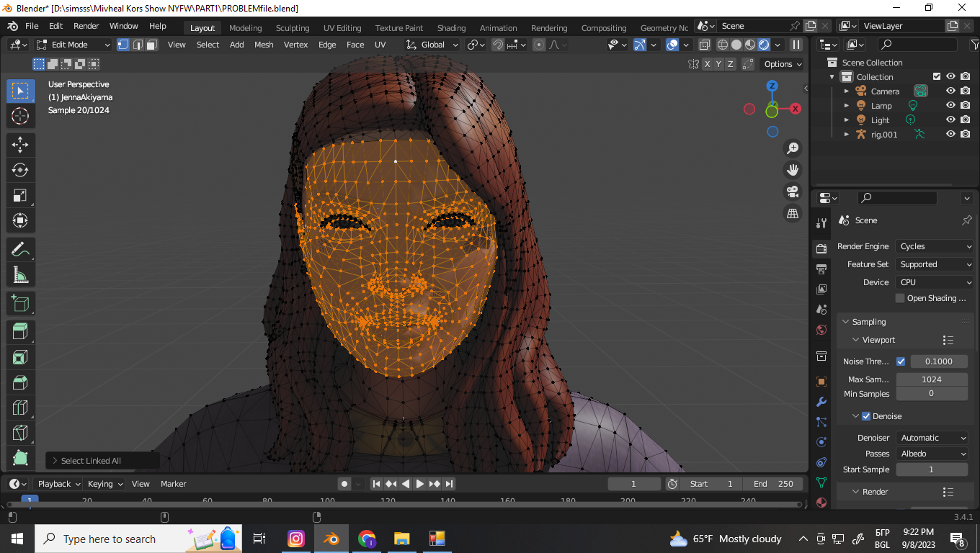Image resolution: width=980 pixels, height=553 pixels.
Task: Click the Zoom viewport magnifier icon
Action: tap(793, 148)
